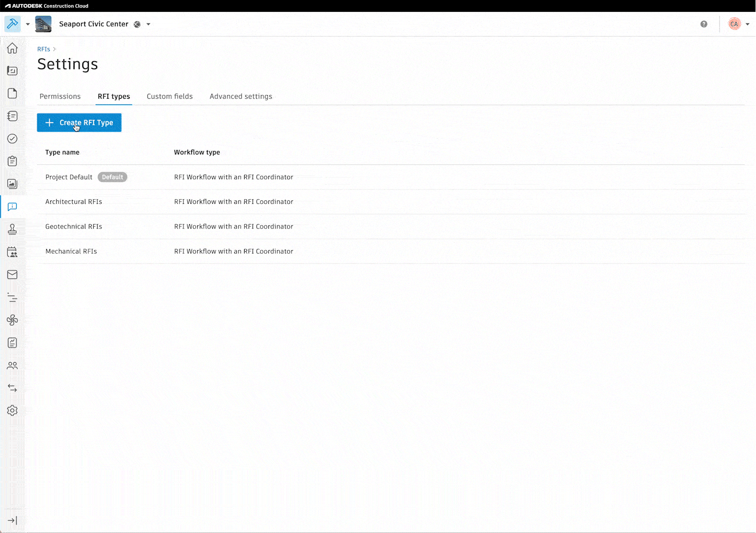Open the Files document icon in sidebar
Viewport: 756px width, 533px height.
(12, 94)
